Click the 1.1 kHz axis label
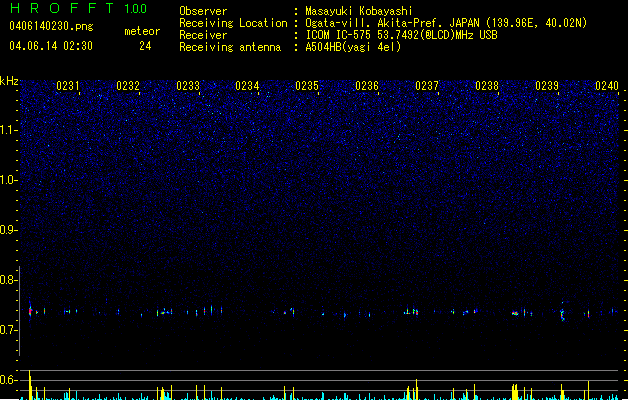Viewport: 629px width, 400px height. 8,130
